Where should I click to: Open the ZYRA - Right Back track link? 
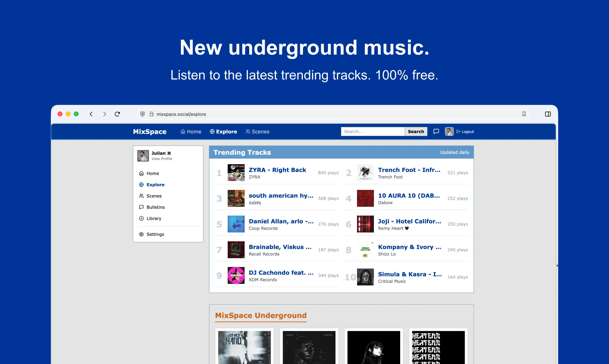(x=277, y=170)
